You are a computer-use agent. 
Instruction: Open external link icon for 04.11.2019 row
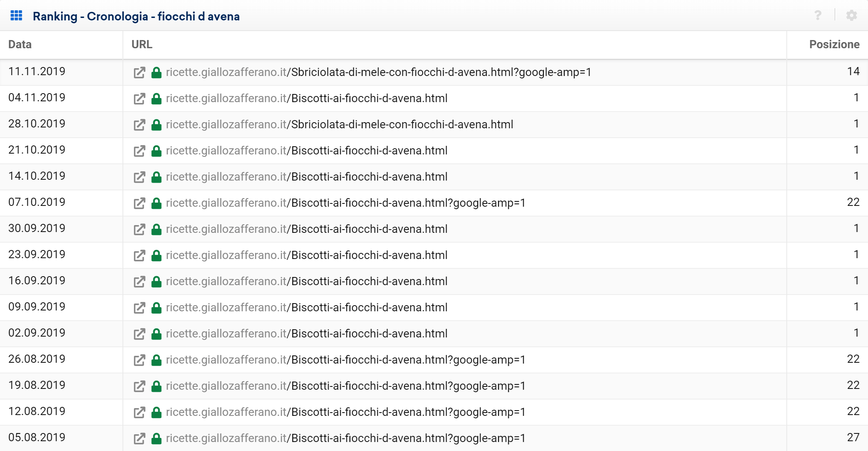(x=139, y=99)
